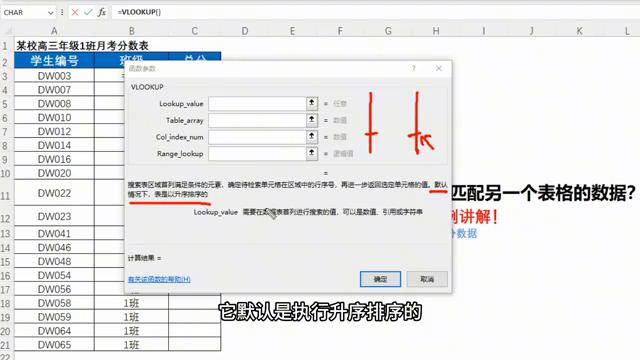Click into the Col_index_num input box
Image resolution: width=640 pixels, height=360 pixels.
(258, 137)
